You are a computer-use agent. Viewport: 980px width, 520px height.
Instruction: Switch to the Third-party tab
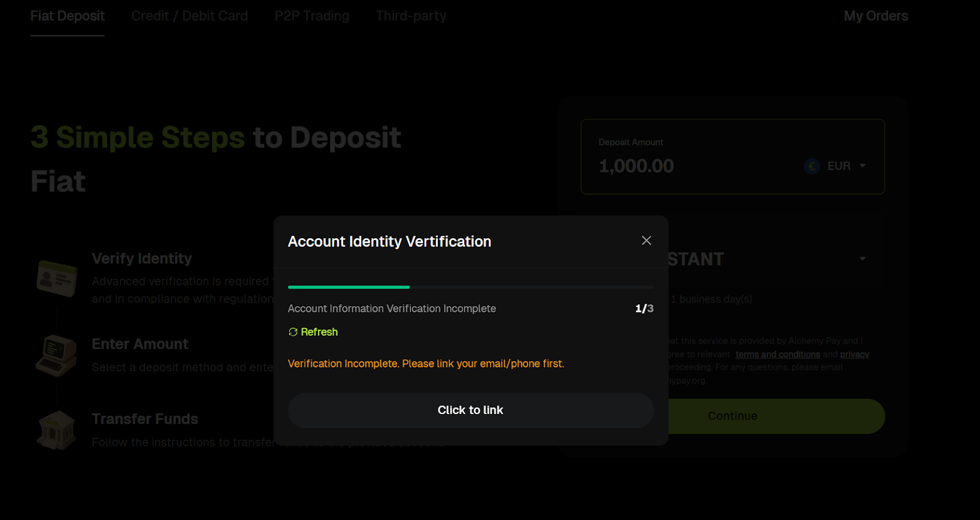click(x=410, y=16)
